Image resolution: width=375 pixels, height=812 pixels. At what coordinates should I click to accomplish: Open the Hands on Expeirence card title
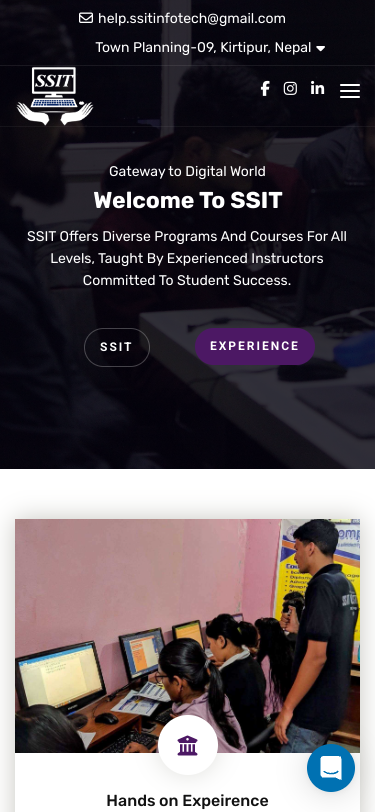tap(188, 801)
